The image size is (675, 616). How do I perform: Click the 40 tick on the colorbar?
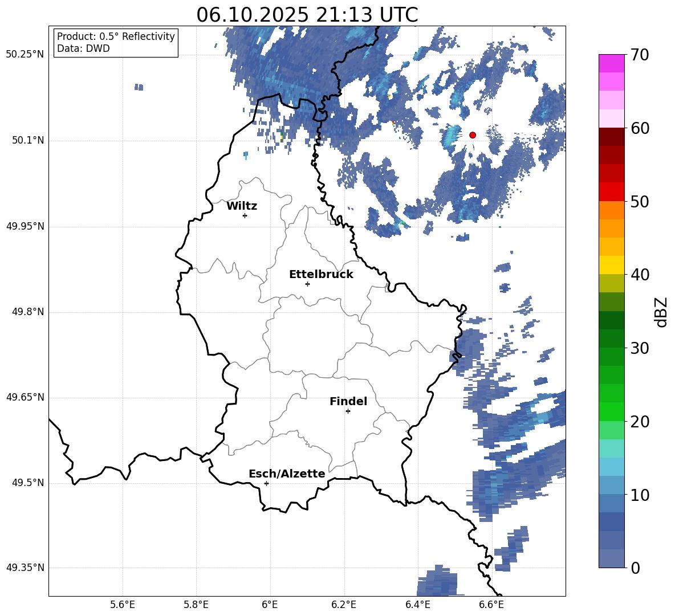pyautogui.click(x=640, y=275)
